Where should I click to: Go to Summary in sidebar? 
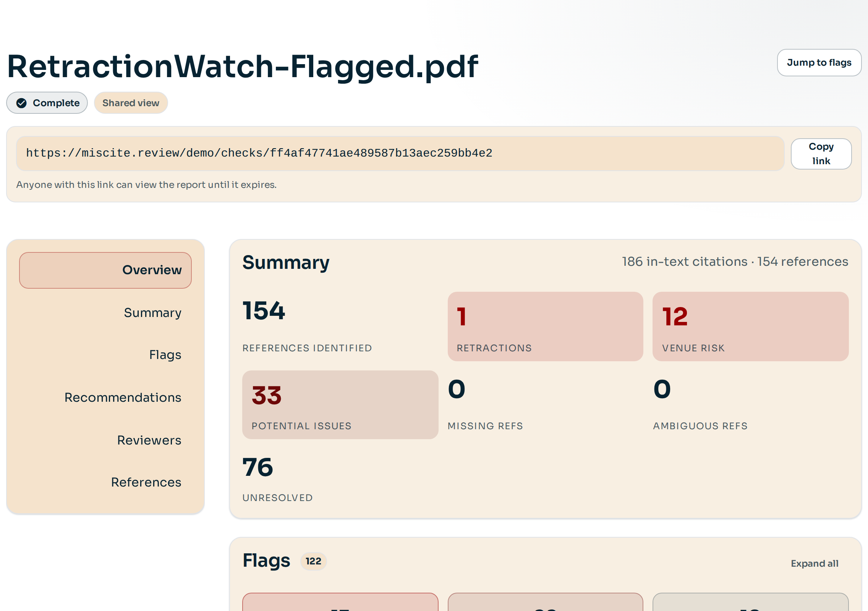(x=152, y=313)
